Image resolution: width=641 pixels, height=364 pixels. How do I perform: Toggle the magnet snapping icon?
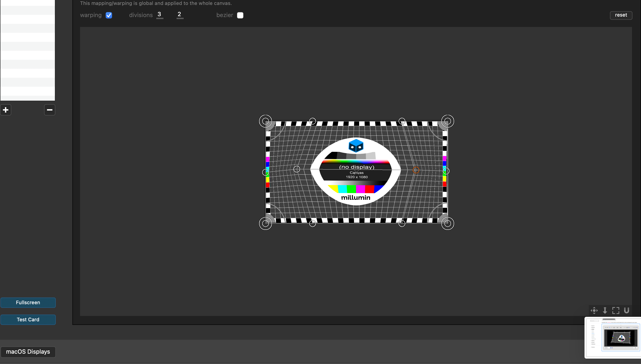(626, 311)
